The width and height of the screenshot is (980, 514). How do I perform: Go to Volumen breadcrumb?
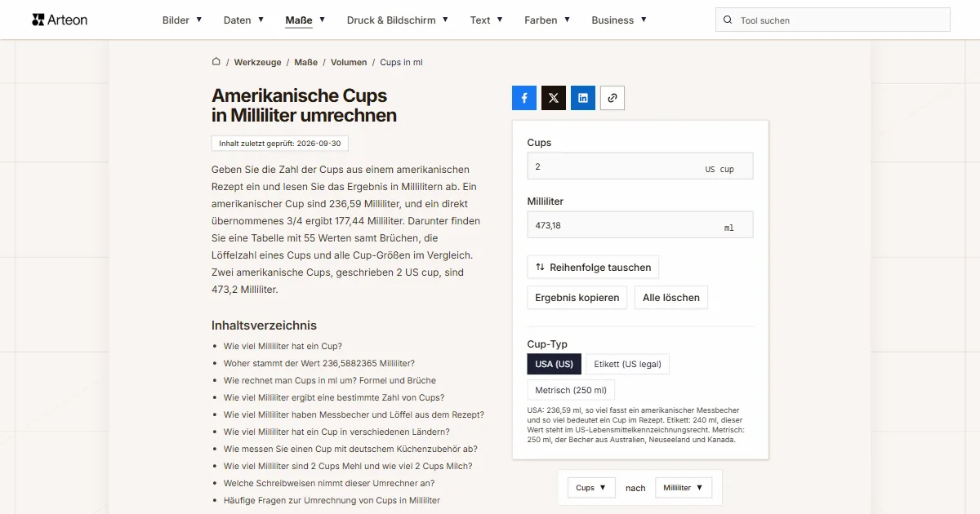(x=349, y=62)
